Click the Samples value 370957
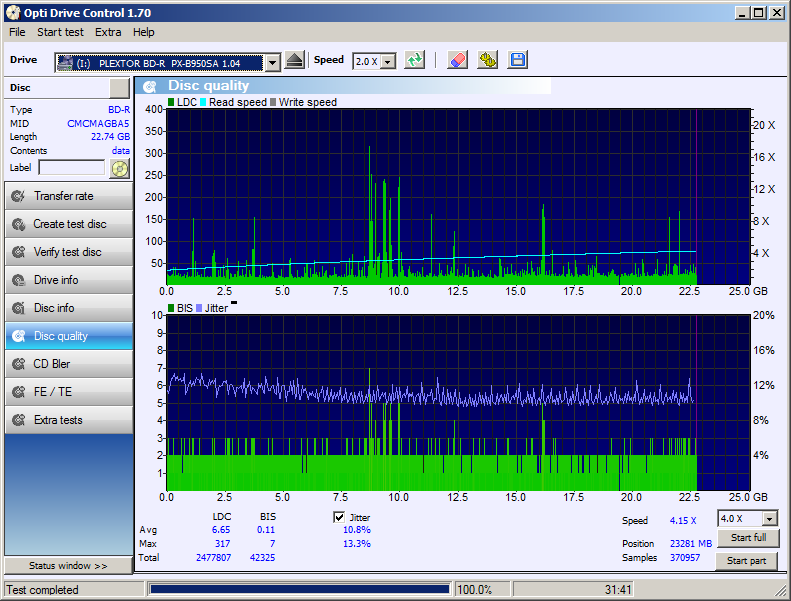This screenshot has height=601, width=791. [685, 558]
